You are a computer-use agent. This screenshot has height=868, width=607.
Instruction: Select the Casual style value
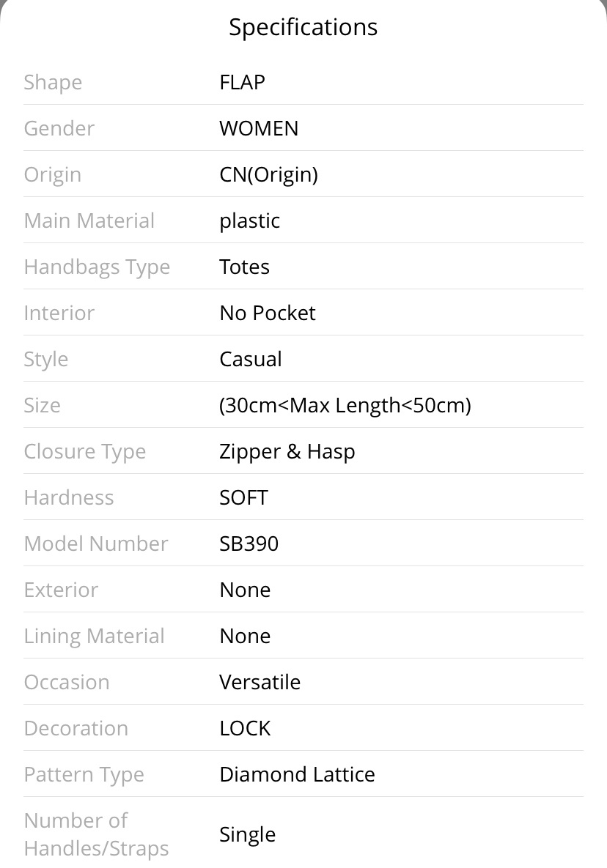250,359
